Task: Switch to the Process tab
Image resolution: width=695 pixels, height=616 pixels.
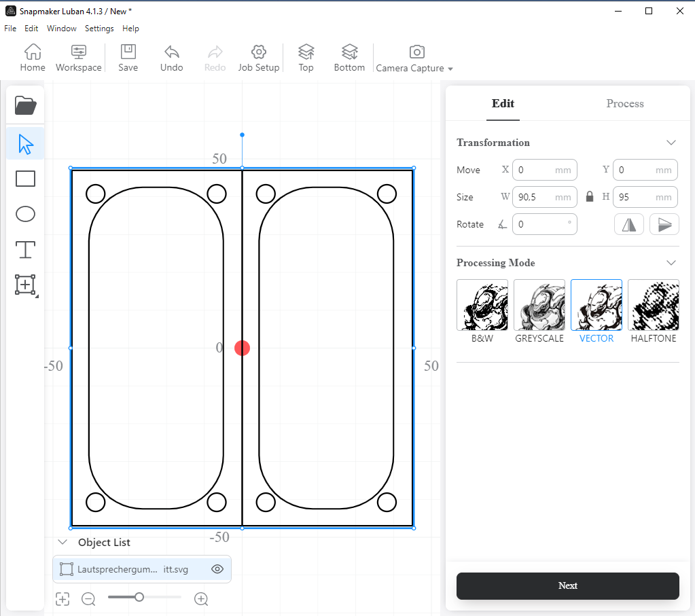Action: coord(624,103)
